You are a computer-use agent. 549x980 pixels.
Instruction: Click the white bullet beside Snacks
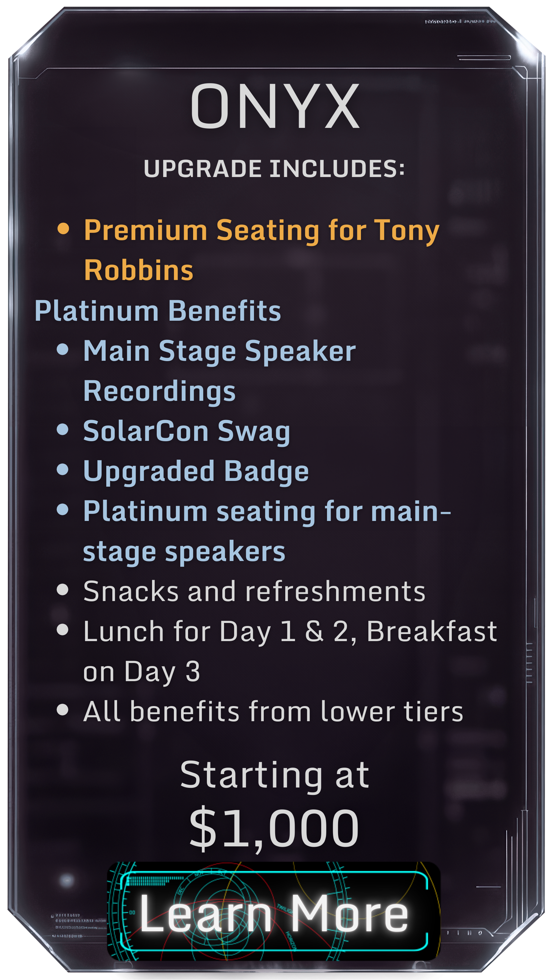click(x=62, y=590)
